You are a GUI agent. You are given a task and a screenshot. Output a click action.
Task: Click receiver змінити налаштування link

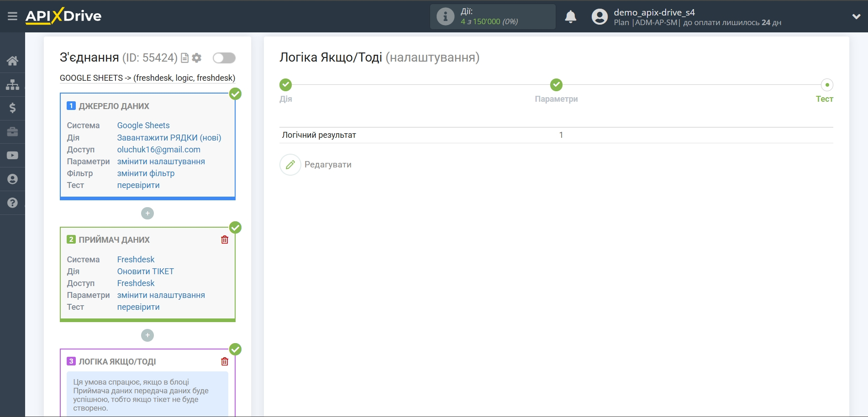click(161, 295)
